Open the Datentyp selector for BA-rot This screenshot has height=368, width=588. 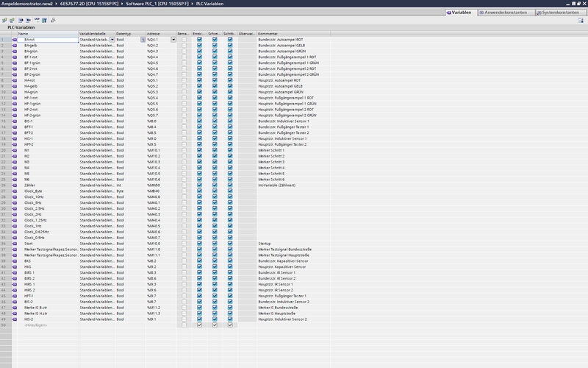143,40
